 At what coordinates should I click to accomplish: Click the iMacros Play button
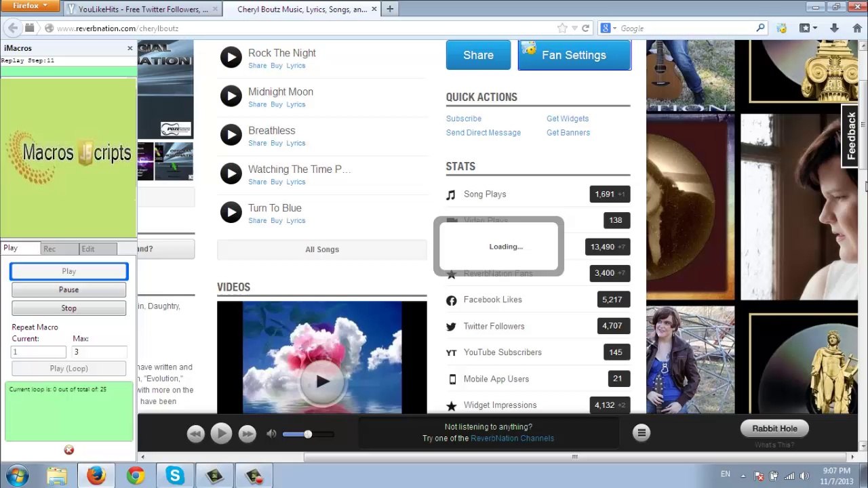click(x=68, y=271)
